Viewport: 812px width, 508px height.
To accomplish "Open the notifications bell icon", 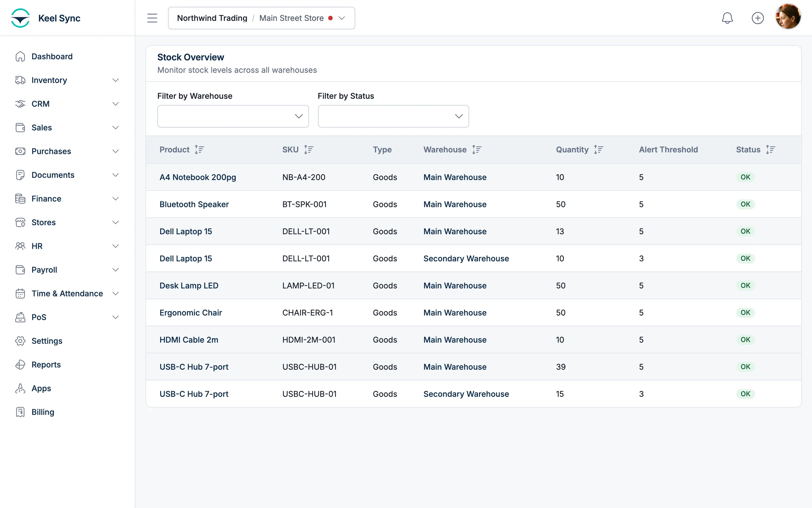I will pyautogui.click(x=727, y=18).
